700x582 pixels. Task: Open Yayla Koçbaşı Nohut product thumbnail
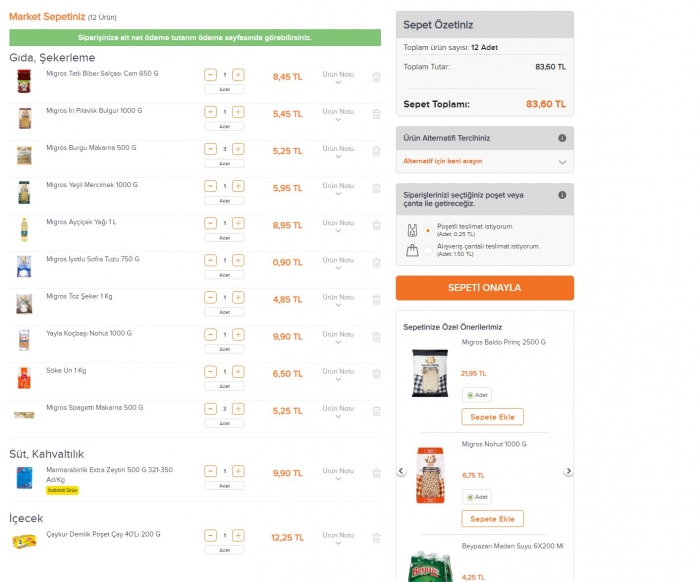tap(24, 340)
